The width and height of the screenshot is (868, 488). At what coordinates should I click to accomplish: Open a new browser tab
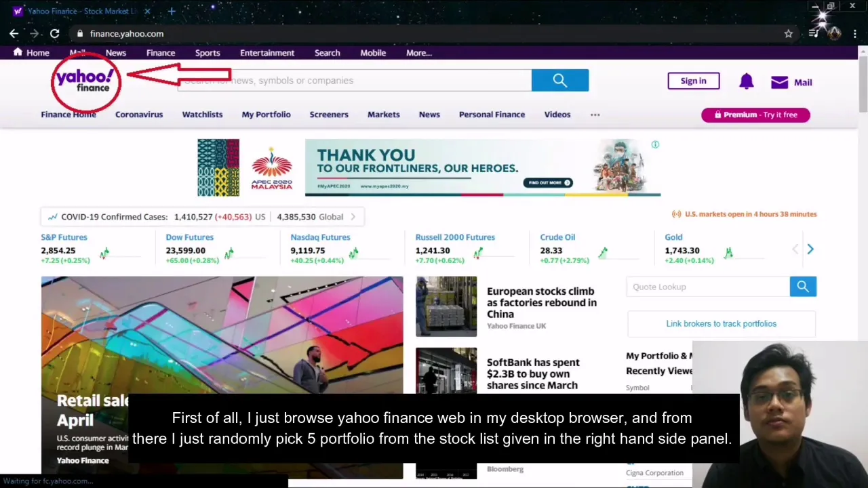(172, 11)
